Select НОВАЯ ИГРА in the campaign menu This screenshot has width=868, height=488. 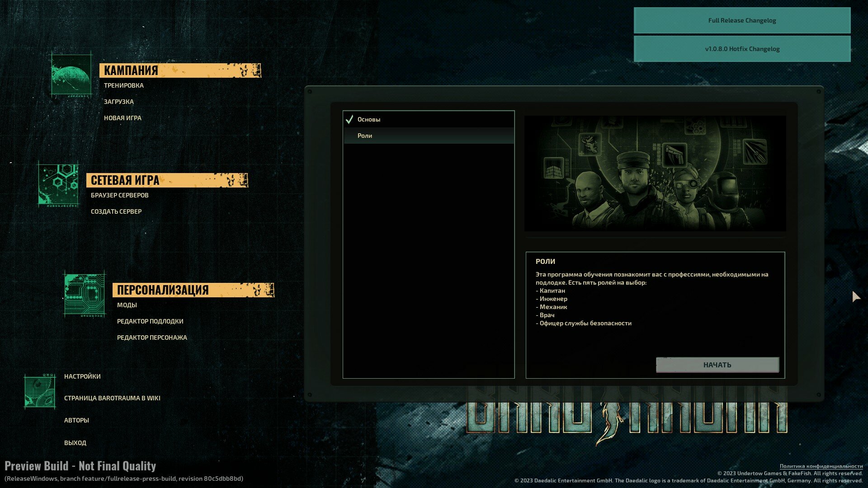point(123,118)
